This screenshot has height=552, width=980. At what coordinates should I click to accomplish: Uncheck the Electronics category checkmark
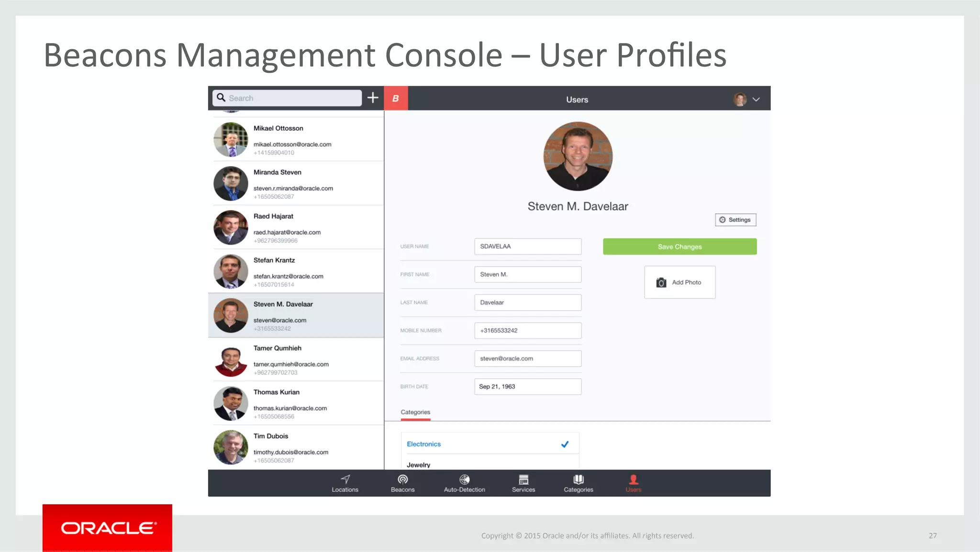(565, 444)
